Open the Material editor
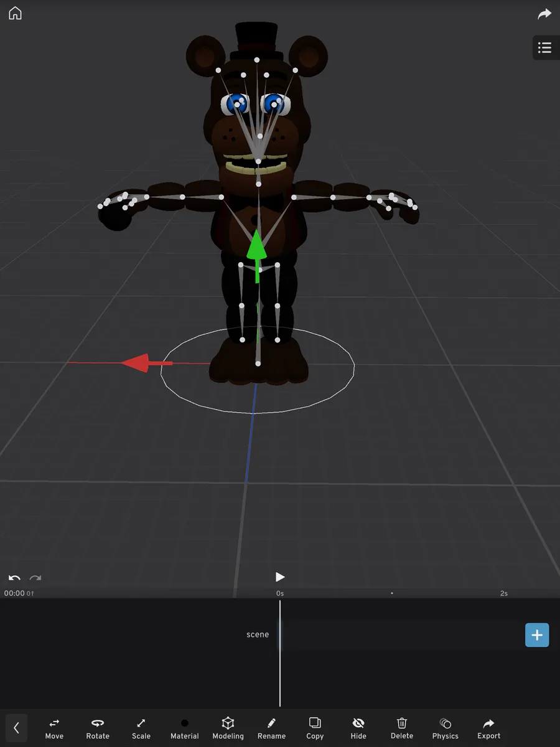This screenshot has width=560, height=747. point(185,728)
